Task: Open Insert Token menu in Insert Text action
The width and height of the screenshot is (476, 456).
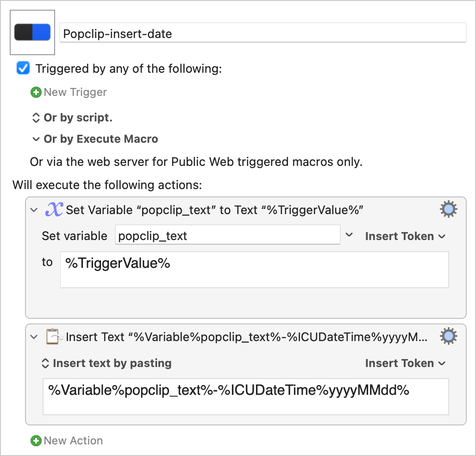Action: pos(405,363)
